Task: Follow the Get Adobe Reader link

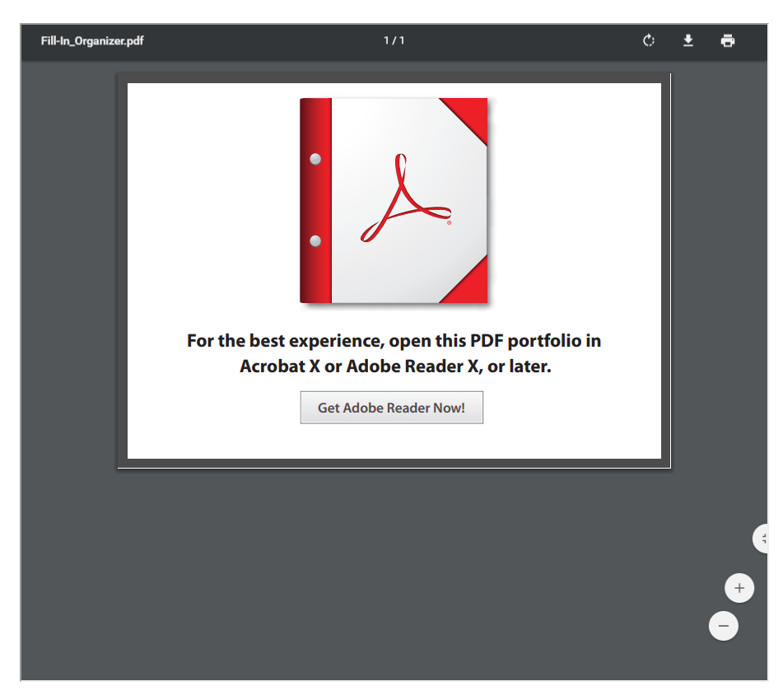Action: (391, 407)
